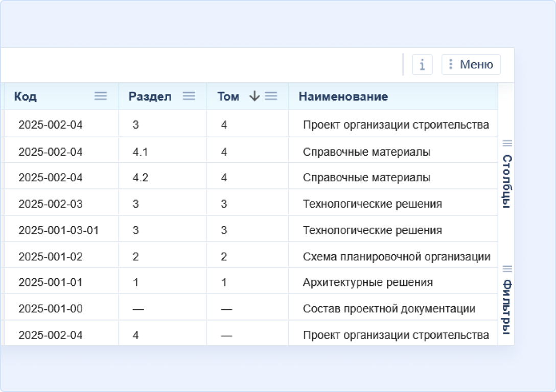
Task: Click the icon above Фильтры label
Action: coord(507,268)
